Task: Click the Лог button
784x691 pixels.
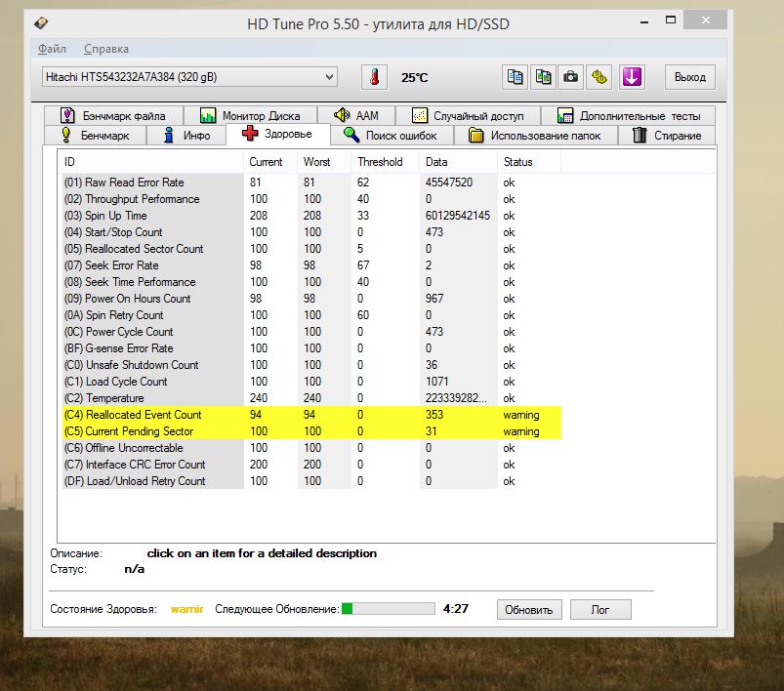Action: coord(600,609)
